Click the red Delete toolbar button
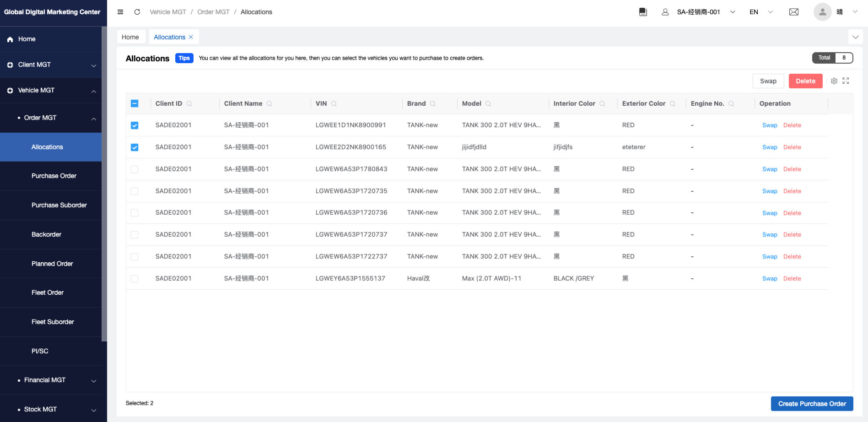This screenshot has width=868, height=422. (x=805, y=81)
